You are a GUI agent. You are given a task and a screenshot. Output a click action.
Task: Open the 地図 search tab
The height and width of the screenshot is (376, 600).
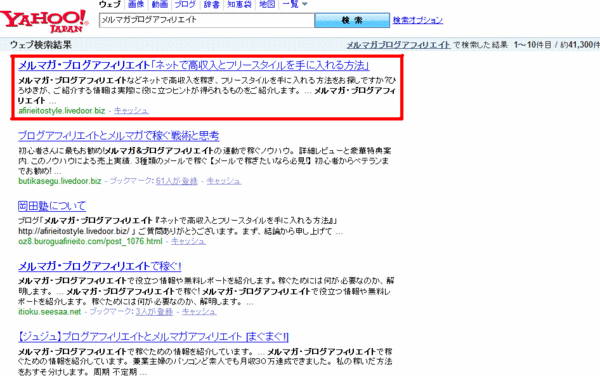[267, 4]
